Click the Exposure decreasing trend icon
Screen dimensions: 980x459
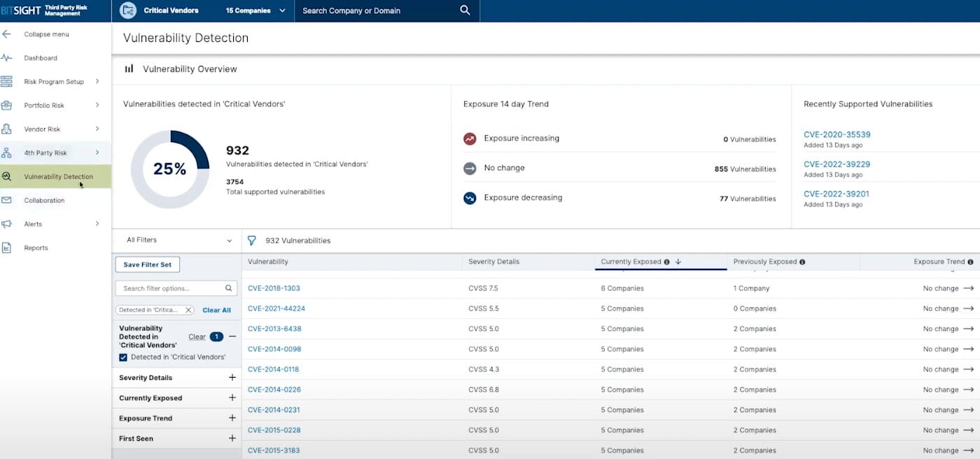tap(470, 198)
